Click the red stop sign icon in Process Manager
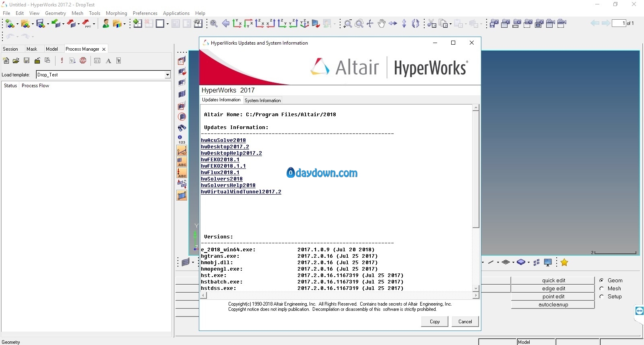Viewport: 644px width, 345px height. 83,61
